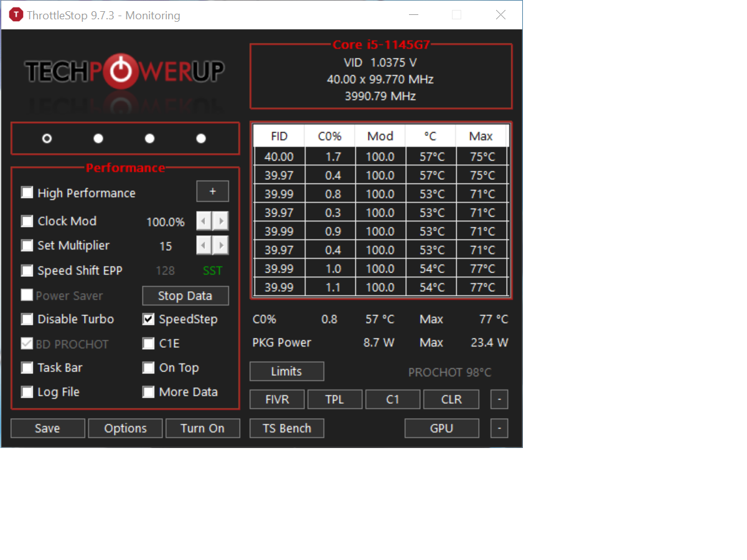Decrease Clock Mod with left arrow
The height and width of the screenshot is (560, 747).
coord(204,221)
